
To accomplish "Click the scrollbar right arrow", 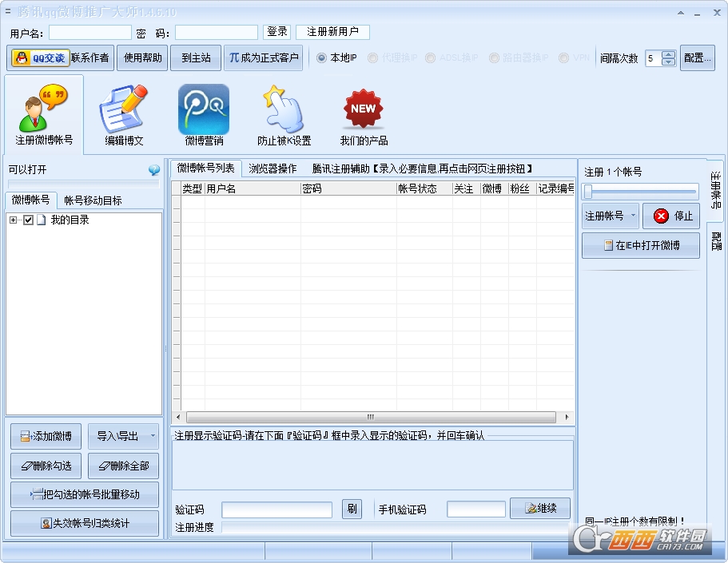I will tap(567, 417).
